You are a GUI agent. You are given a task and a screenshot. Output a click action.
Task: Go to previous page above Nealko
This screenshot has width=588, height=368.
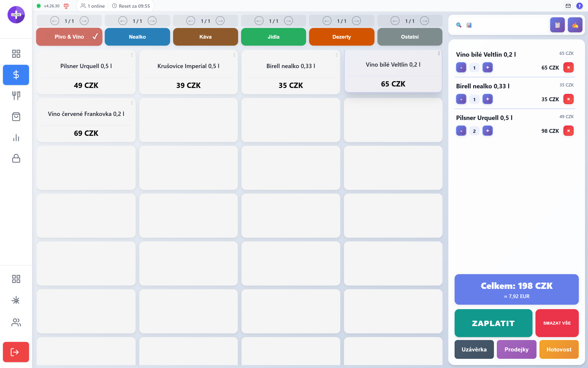point(123,21)
